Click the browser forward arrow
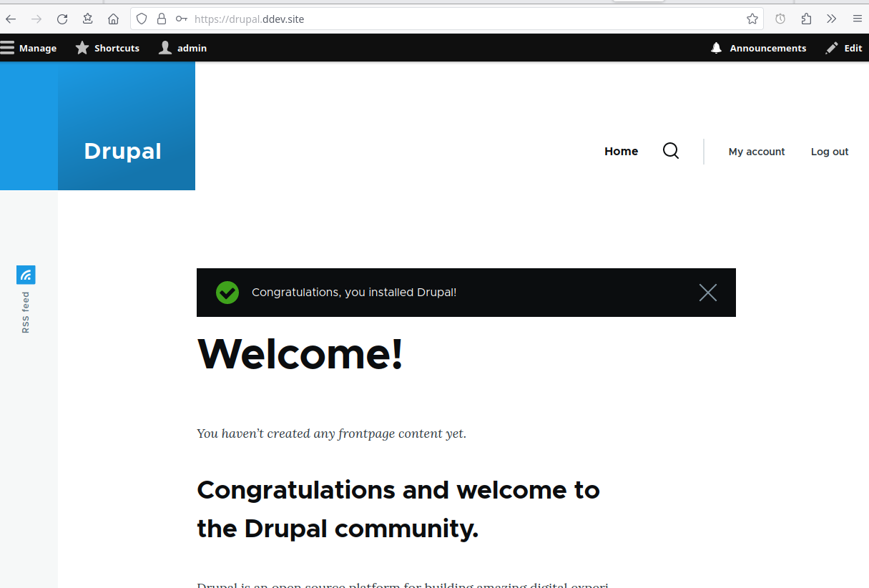 (x=36, y=19)
